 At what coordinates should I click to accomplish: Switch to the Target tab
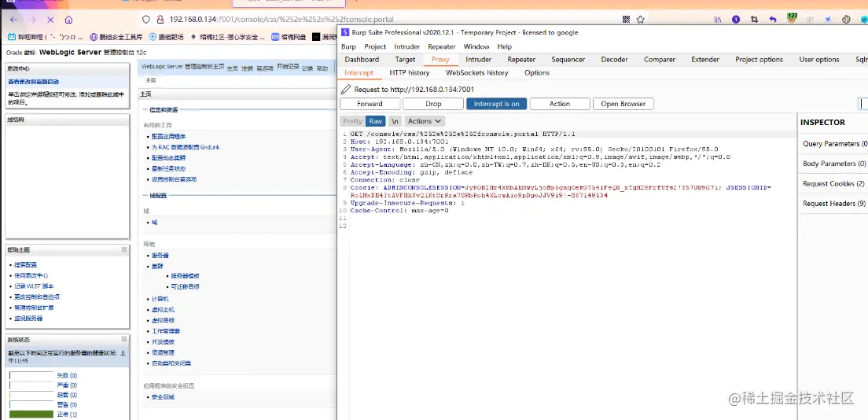[x=405, y=59]
